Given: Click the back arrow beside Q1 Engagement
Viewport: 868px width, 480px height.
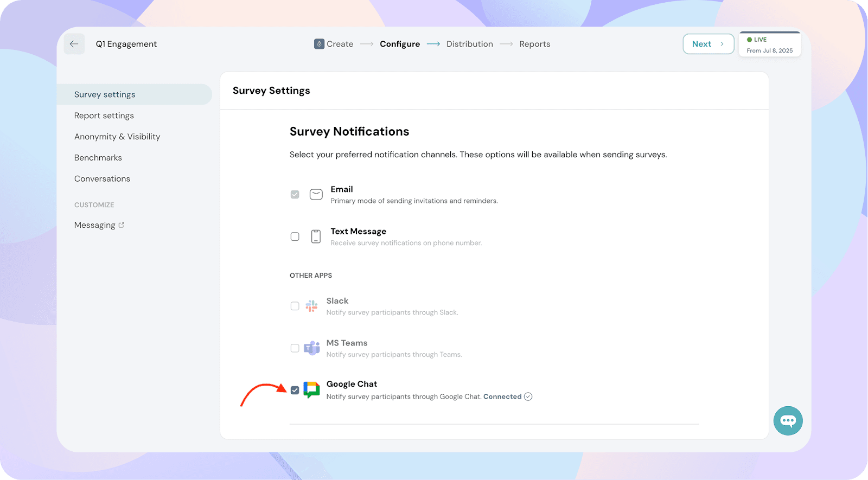Looking at the screenshot, I should [x=74, y=44].
